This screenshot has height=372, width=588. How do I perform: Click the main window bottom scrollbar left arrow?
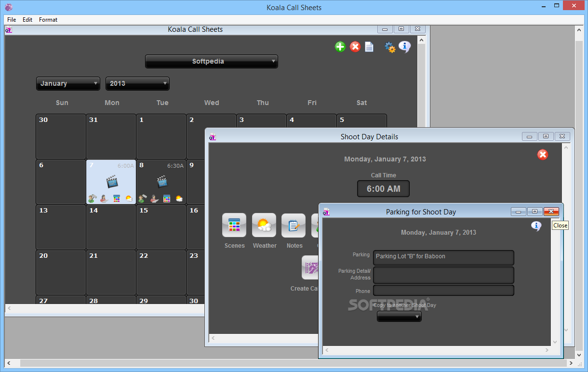(9, 363)
